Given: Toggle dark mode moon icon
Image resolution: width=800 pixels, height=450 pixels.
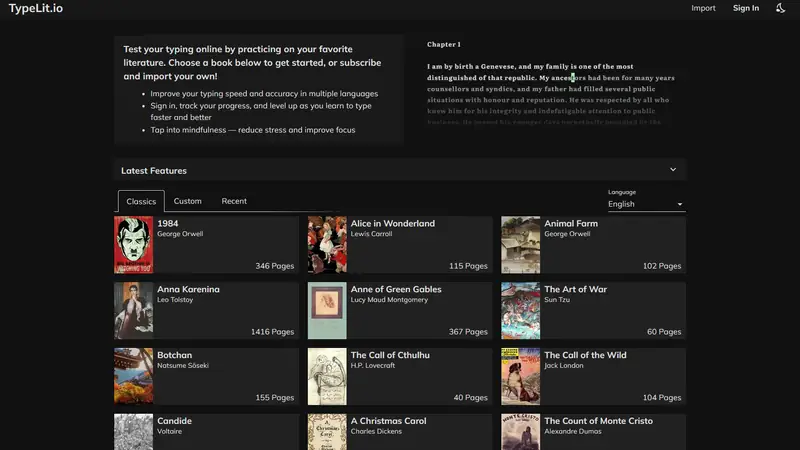Looking at the screenshot, I should click(780, 8).
